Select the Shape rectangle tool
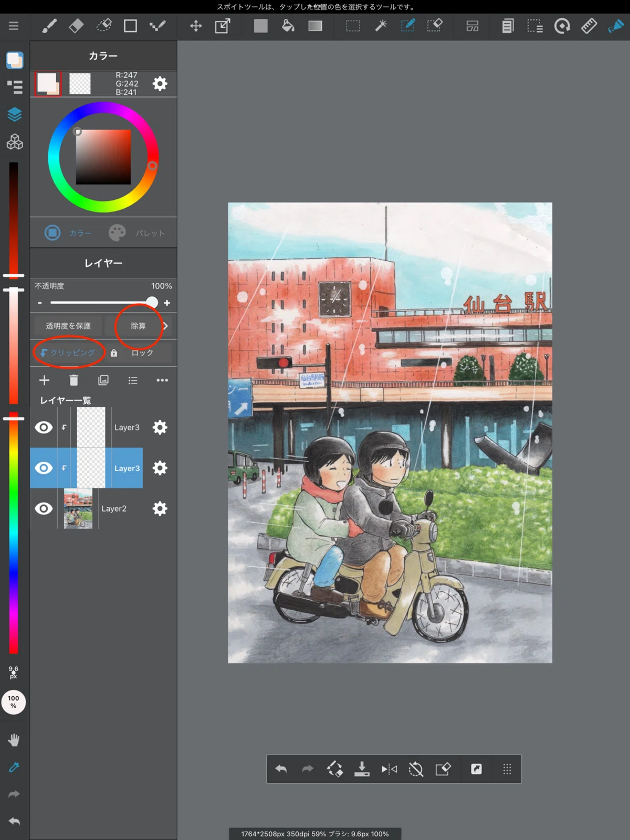630x840 pixels. (130, 26)
